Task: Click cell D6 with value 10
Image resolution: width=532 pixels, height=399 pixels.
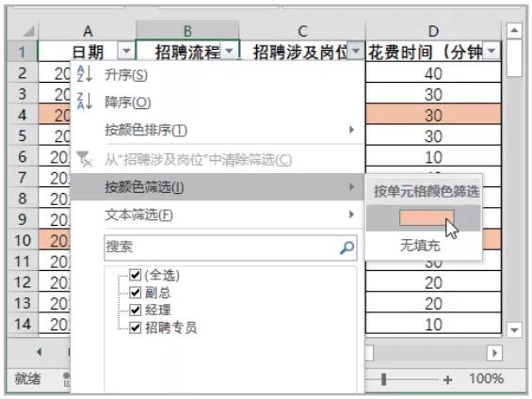Action: tap(433, 156)
